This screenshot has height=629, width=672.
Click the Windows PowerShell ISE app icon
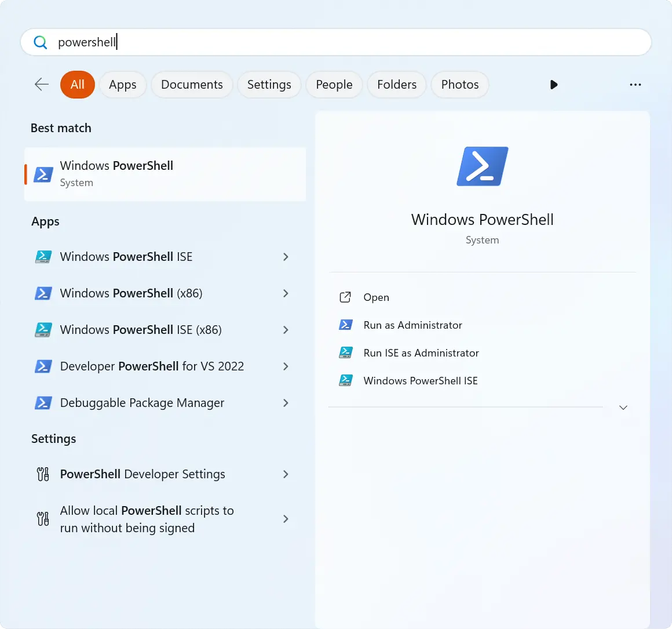tap(43, 257)
